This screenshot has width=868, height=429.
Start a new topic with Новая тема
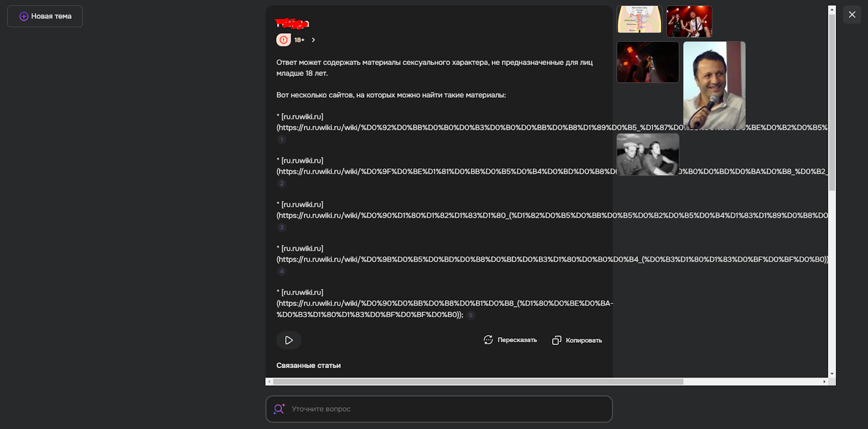(45, 16)
